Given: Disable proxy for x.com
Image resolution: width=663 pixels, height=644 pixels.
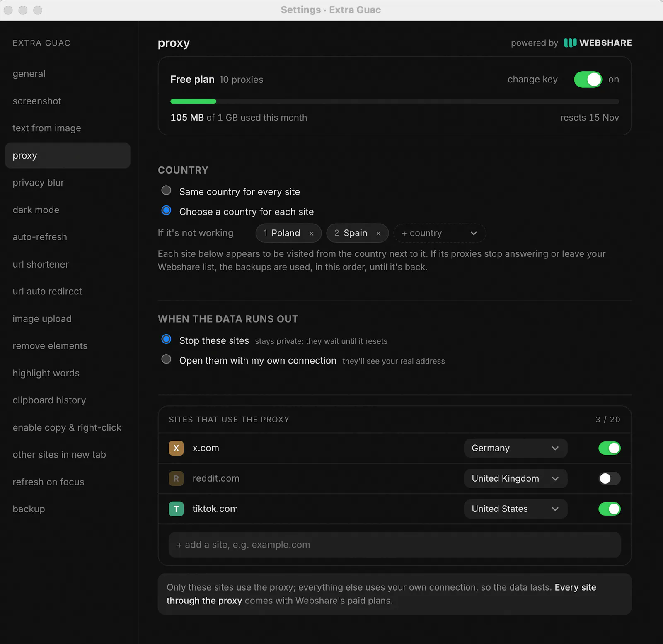Looking at the screenshot, I should [x=610, y=448].
